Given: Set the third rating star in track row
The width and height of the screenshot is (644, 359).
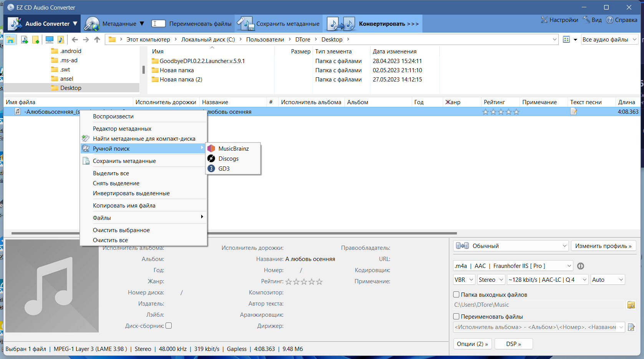Looking at the screenshot, I should click(x=501, y=112).
